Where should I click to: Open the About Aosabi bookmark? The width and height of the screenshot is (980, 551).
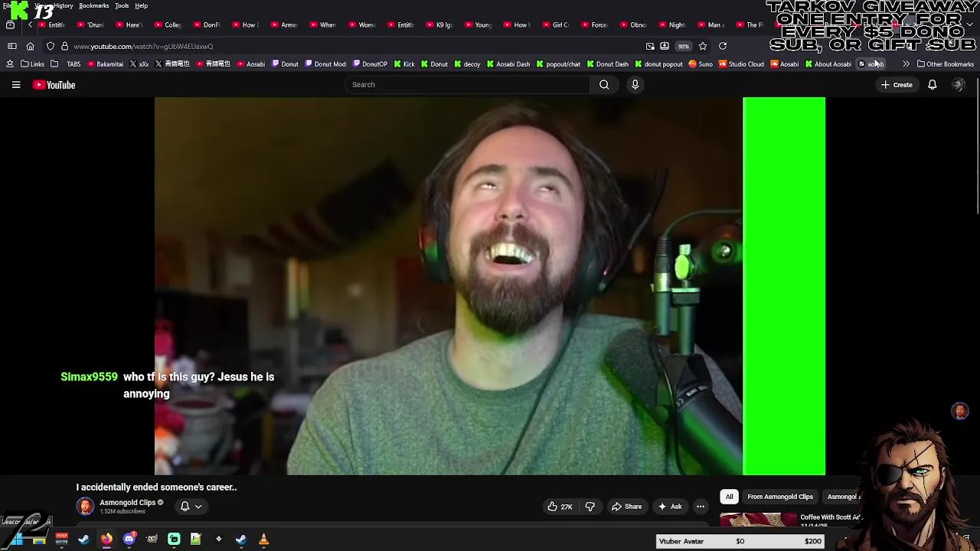point(828,64)
